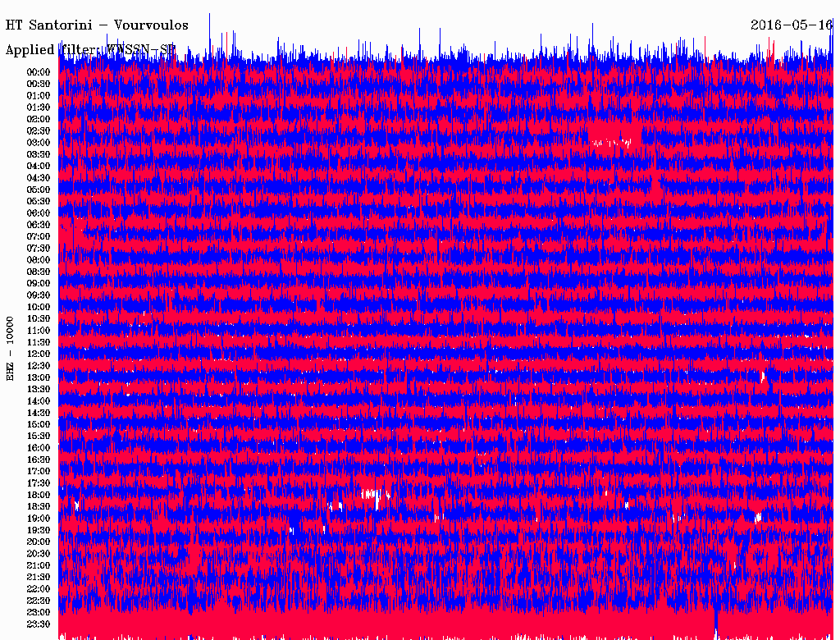Click the 15:00 time row label

click(x=39, y=424)
